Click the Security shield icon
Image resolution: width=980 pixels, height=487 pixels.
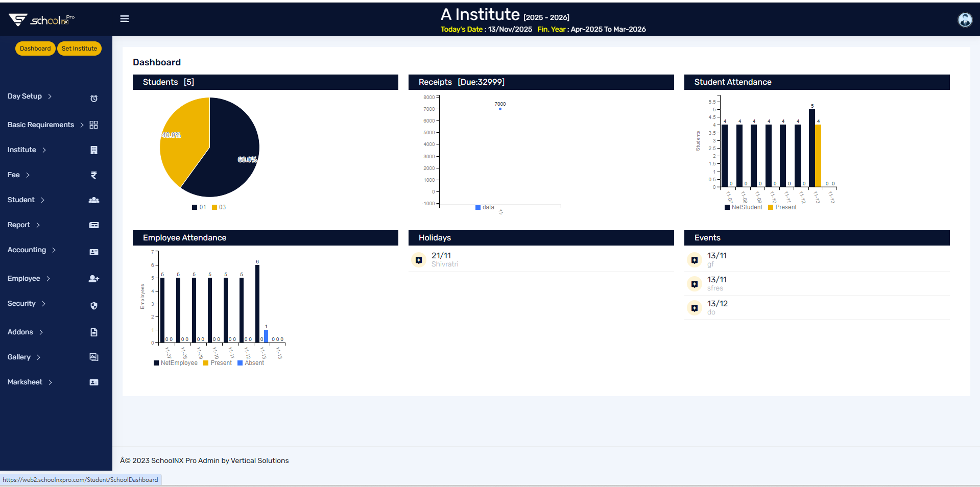94,306
